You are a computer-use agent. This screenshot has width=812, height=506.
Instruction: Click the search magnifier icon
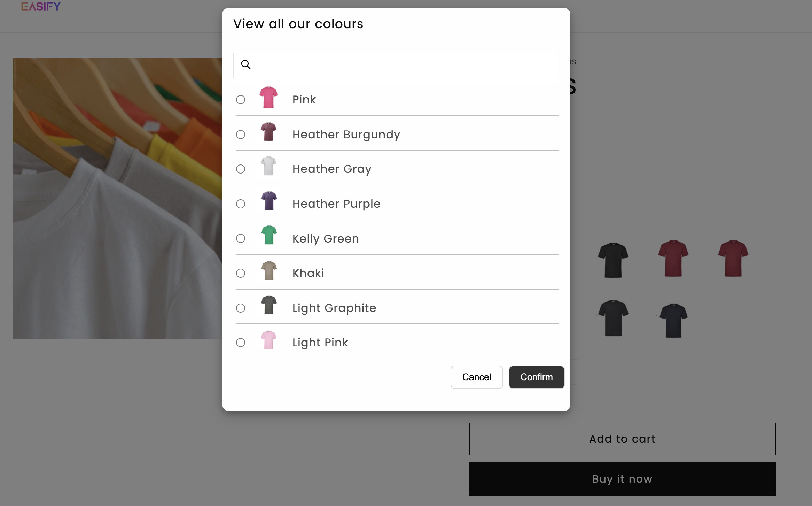tap(246, 64)
